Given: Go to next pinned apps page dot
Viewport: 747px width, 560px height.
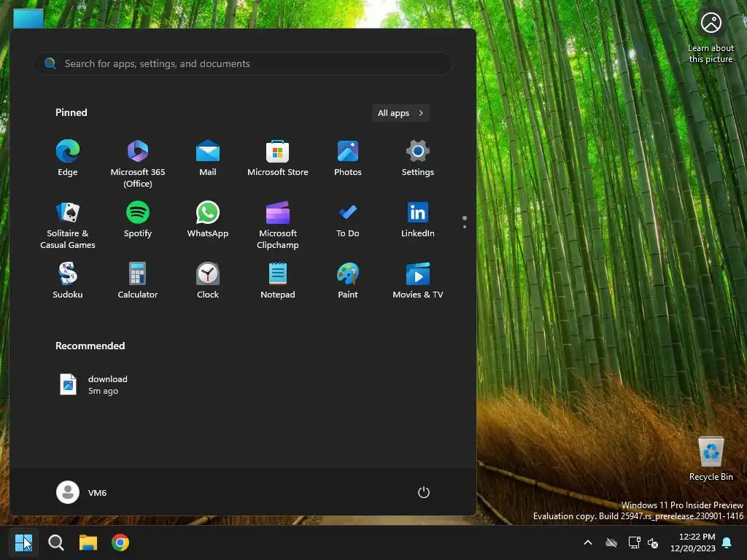Looking at the screenshot, I should point(465,227).
